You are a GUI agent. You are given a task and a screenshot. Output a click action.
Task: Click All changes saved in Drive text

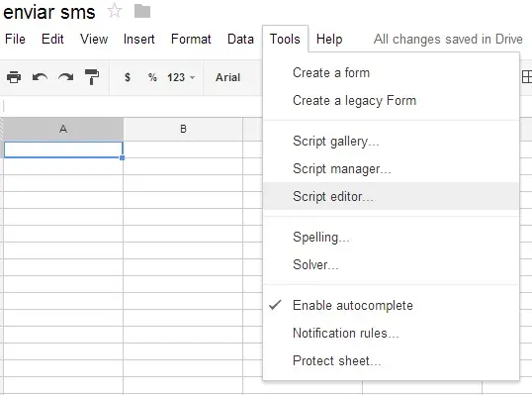448,39
